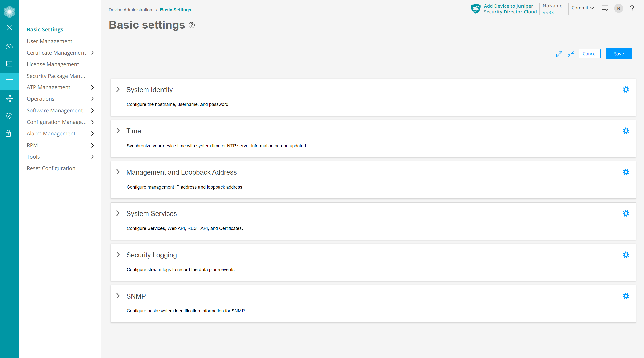Select Basic Settings in the side menu

click(x=45, y=29)
